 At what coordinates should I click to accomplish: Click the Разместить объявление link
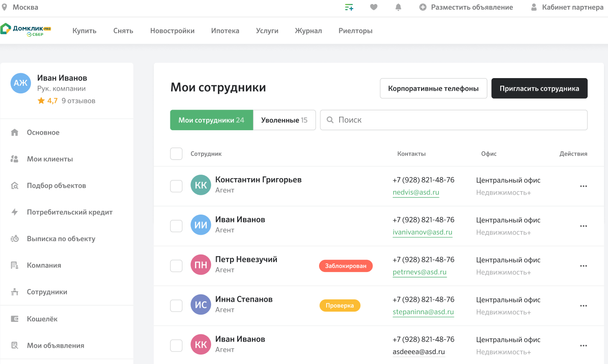tap(472, 7)
